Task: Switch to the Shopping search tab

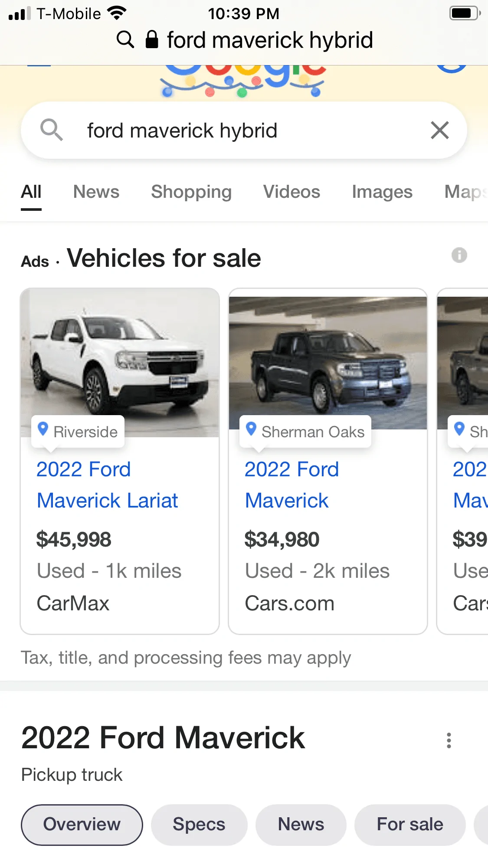Action: click(x=191, y=192)
